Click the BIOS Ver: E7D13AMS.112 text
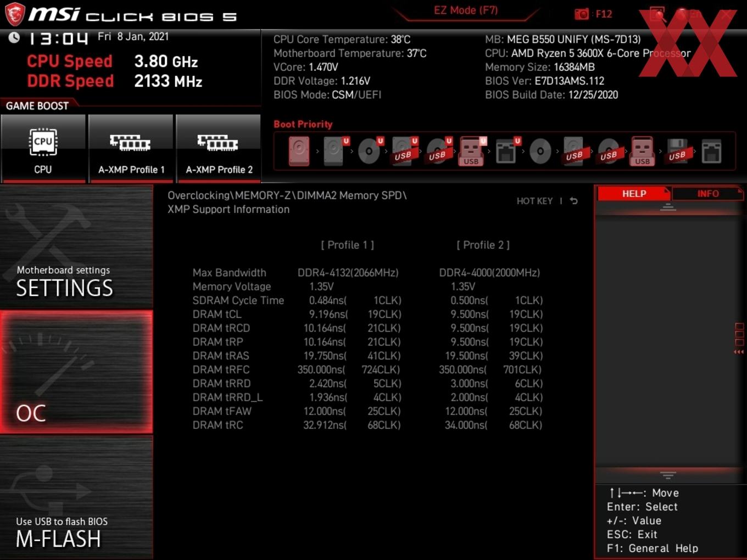747x560 pixels. point(544,81)
